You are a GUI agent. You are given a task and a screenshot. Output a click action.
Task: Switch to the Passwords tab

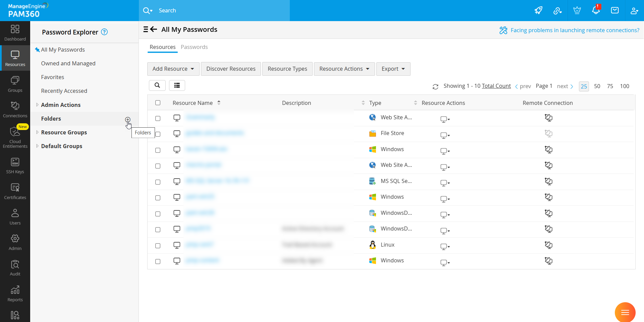194,47
